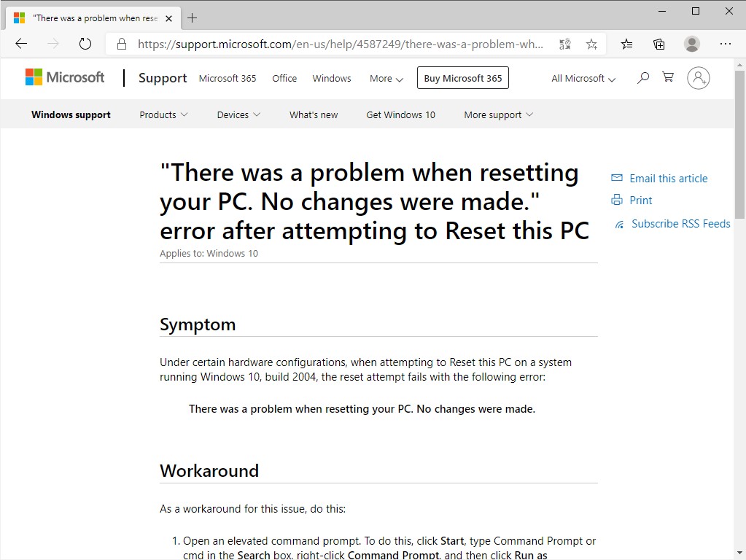
Task: Open Windows navigation item
Action: point(332,79)
